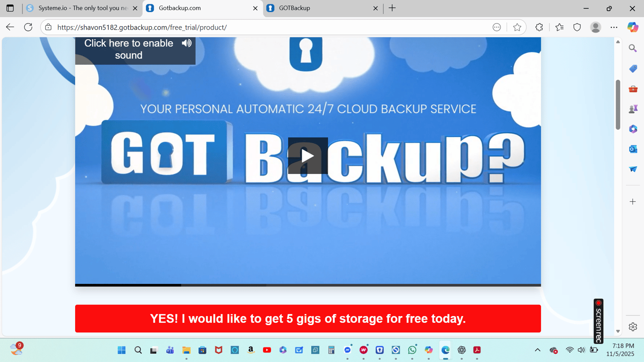Open ChatGPT from the taskbar
The height and width of the screenshot is (362, 644).
click(x=462, y=350)
